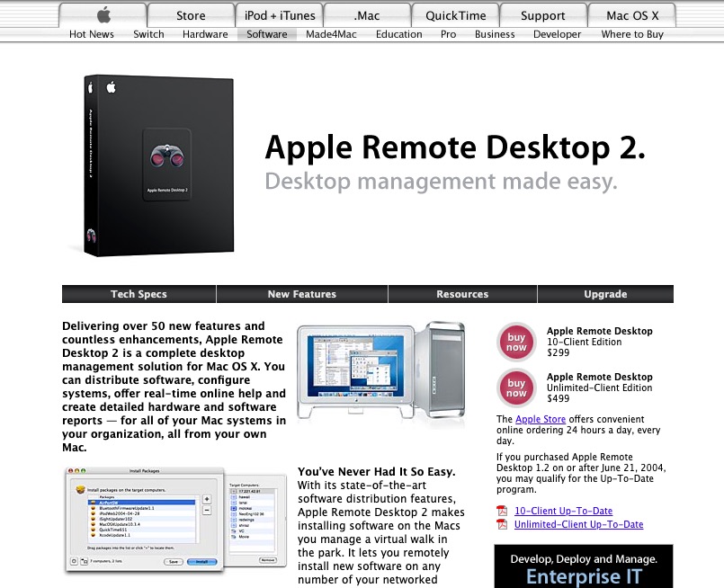Click the $299 price text

coord(559,352)
